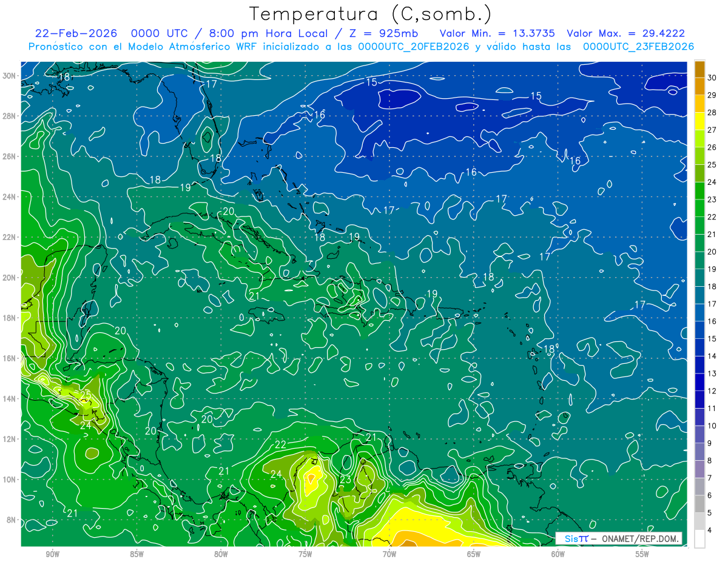Click "0000UTC_20FEB2026" initialization time
Image resolution: width=728 pixels, height=562 pixels.
(414, 47)
